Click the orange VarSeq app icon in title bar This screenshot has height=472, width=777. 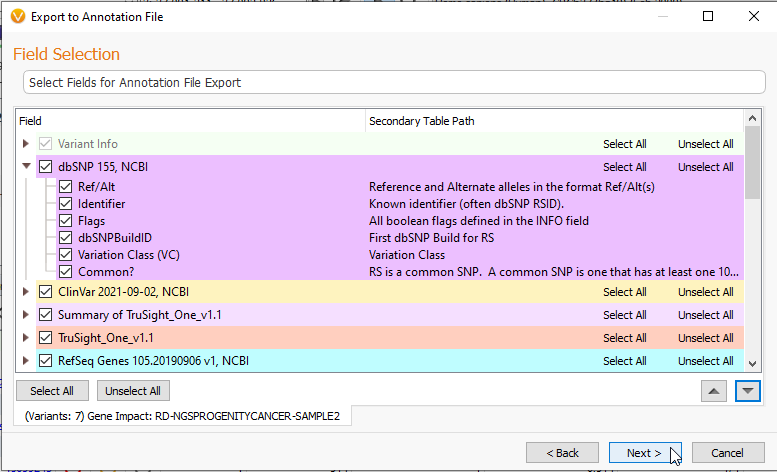pos(18,16)
